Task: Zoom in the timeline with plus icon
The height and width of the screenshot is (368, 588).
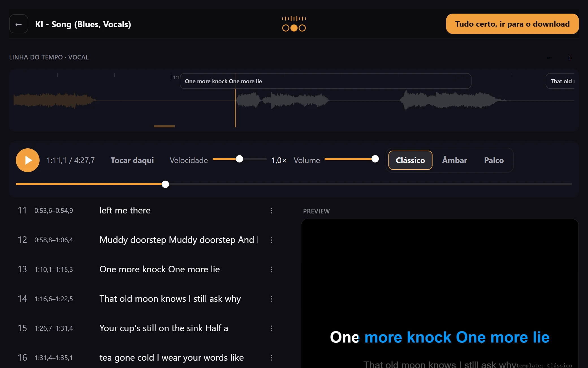Action: [x=570, y=58]
